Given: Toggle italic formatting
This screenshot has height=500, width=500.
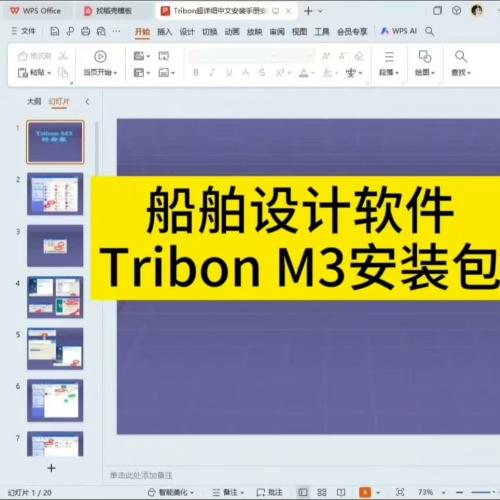Looking at the screenshot, I should 212,72.
